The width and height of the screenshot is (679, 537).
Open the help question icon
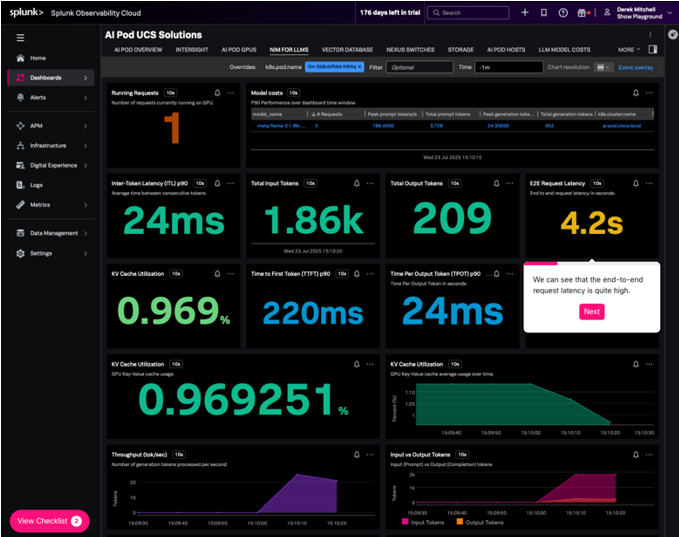click(x=563, y=13)
